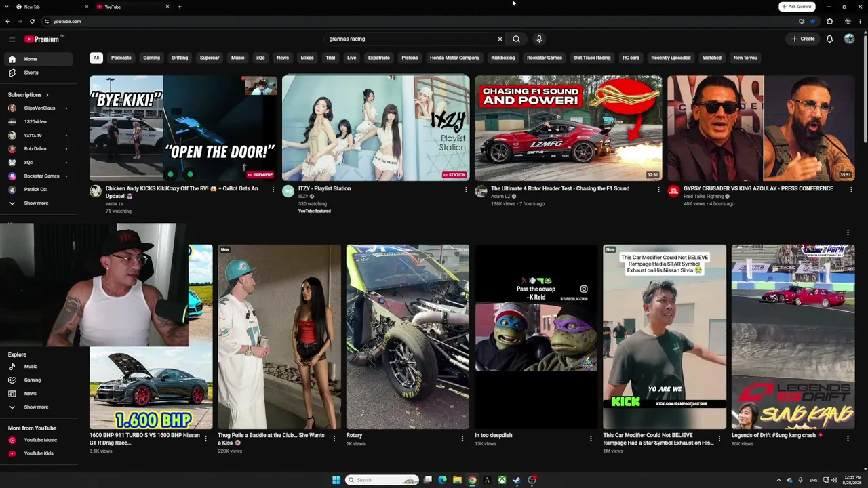Open the Rotary short thumbnail
The image size is (868, 488).
[x=408, y=337]
